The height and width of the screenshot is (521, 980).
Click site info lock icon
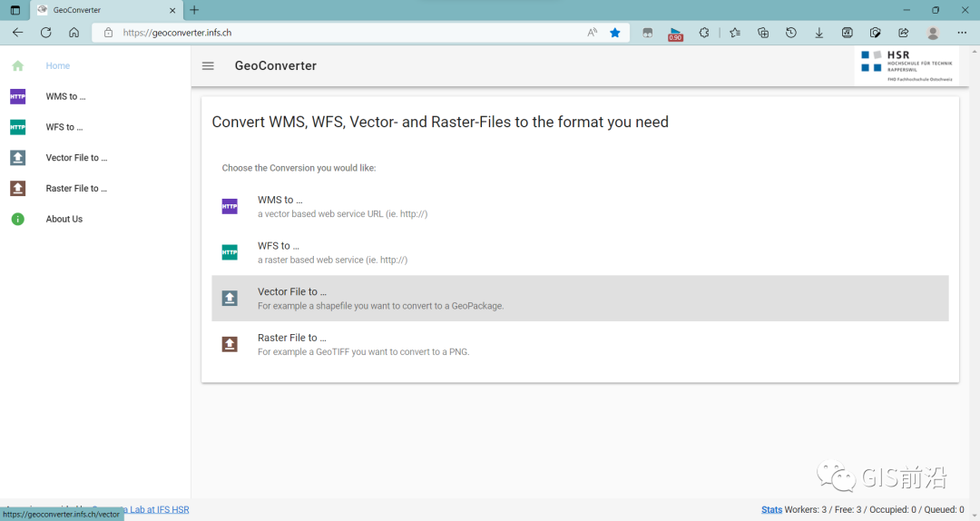108,33
